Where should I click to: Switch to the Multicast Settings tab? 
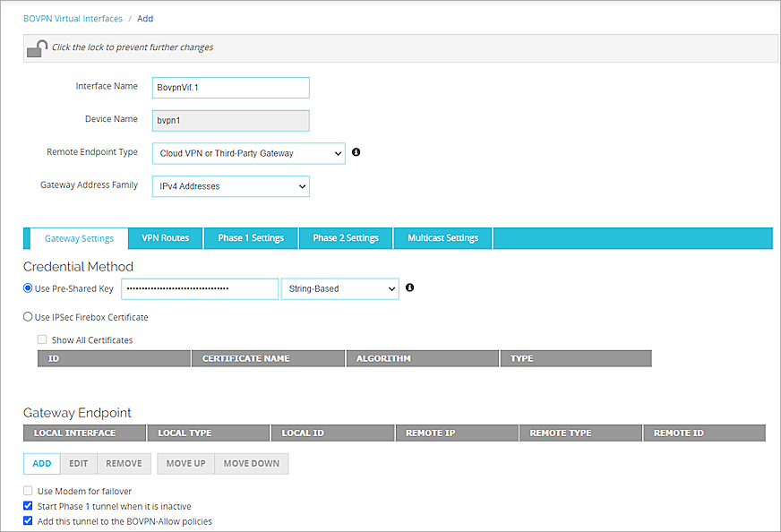click(442, 238)
